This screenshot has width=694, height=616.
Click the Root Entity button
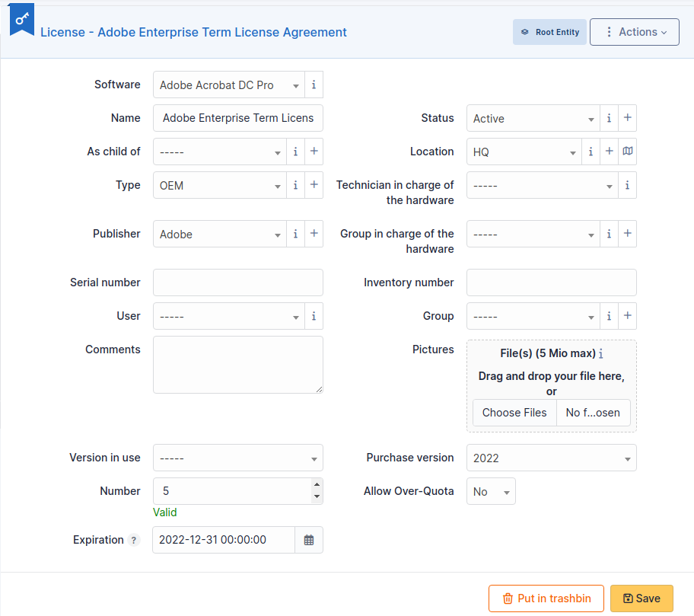pos(549,32)
